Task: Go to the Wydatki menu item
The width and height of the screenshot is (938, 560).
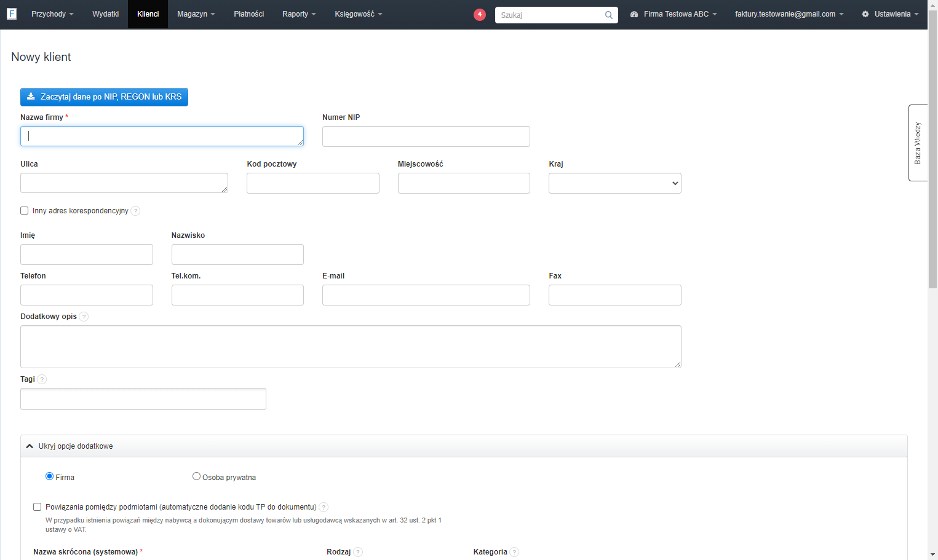Action: click(x=105, y=14)
